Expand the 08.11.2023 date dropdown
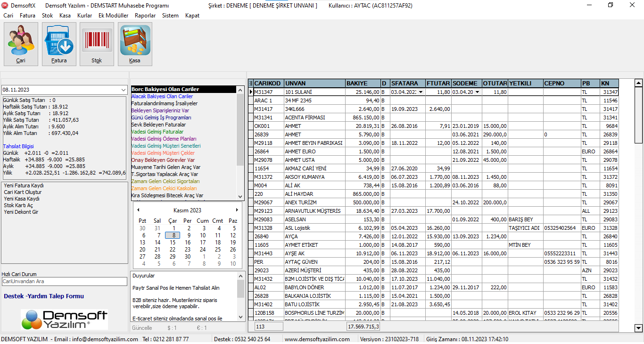The width and height of the screenshot is (644, 344). pos(124,90)
